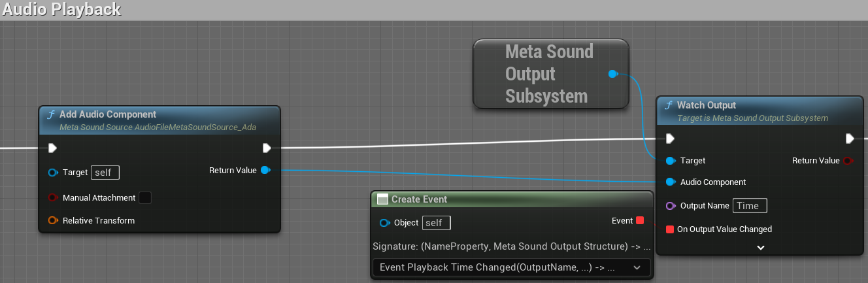
Task: Click the Audio Component pin on Watch Output
Action: point(670,182)
